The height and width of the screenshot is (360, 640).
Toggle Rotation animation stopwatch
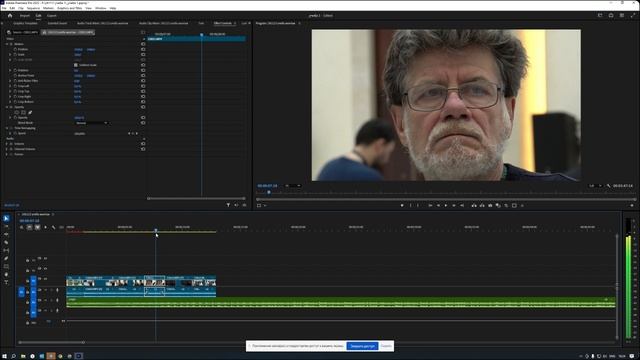(x=15, y=70)
